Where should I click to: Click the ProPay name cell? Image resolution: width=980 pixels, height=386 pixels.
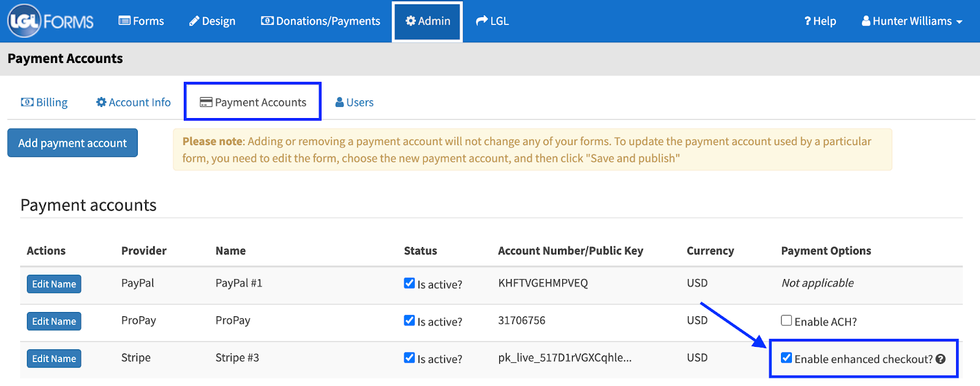pyautogui.click(x=233, y=321)
